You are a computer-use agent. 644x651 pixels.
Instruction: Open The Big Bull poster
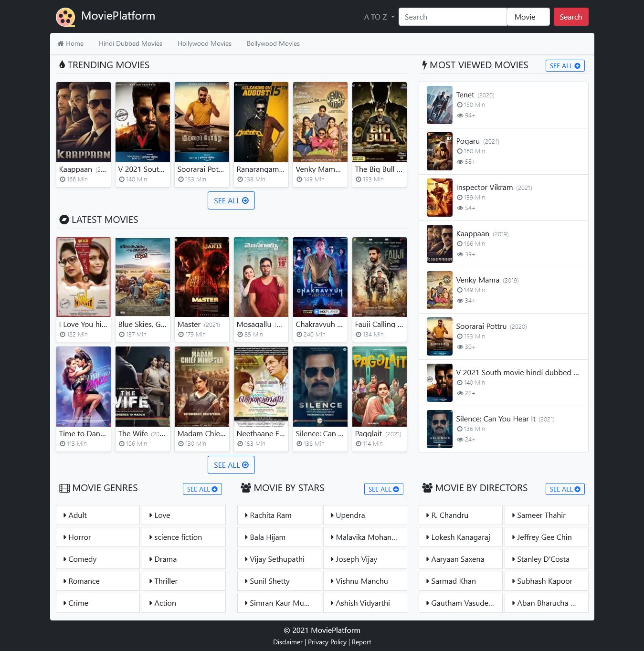point(380,122)
